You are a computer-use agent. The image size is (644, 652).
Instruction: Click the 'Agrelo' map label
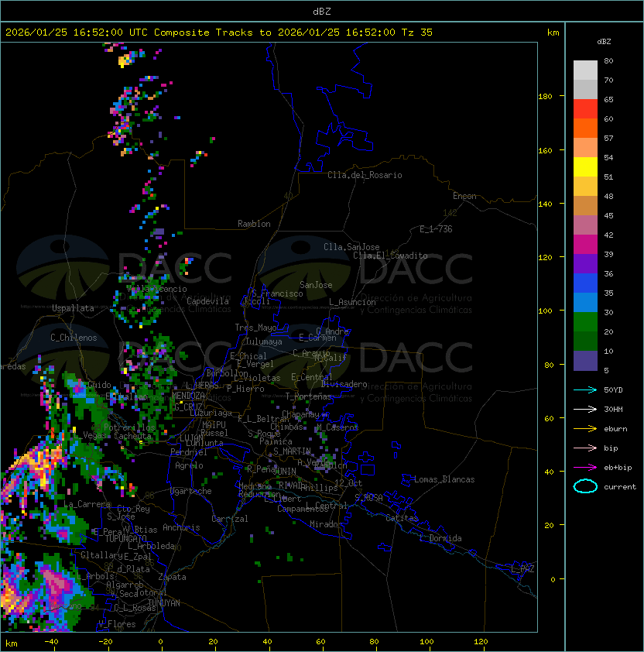189,465
